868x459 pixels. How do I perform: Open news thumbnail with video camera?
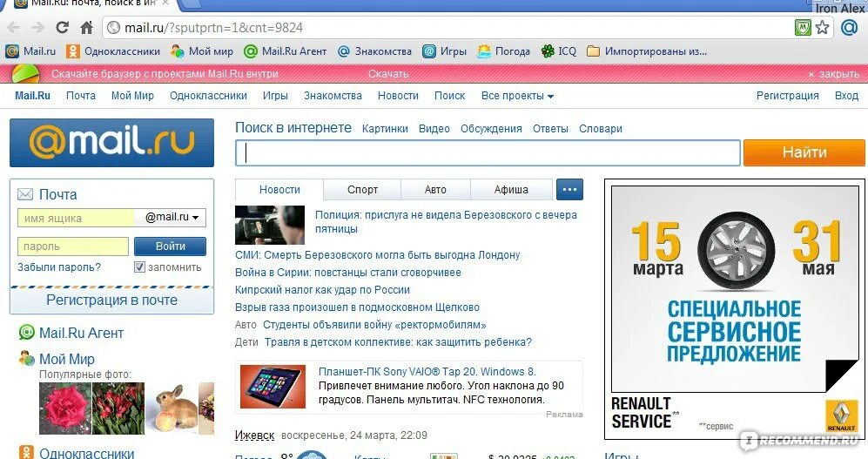[270, 225]
